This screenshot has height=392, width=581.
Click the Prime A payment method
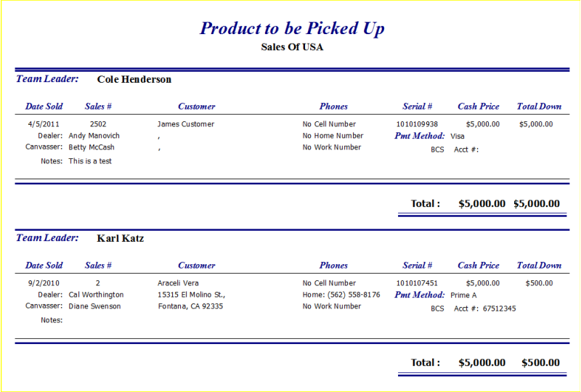[x=463, y=295]
